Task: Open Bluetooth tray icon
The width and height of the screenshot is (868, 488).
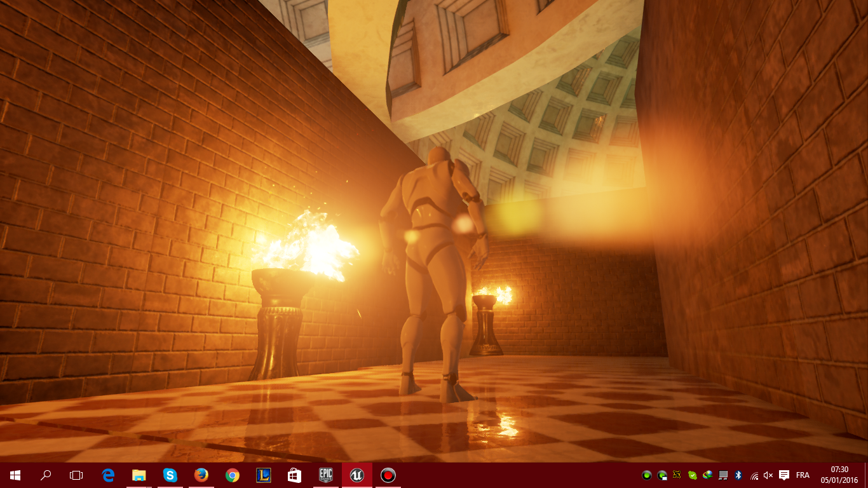Action: [x=738, y=475]
